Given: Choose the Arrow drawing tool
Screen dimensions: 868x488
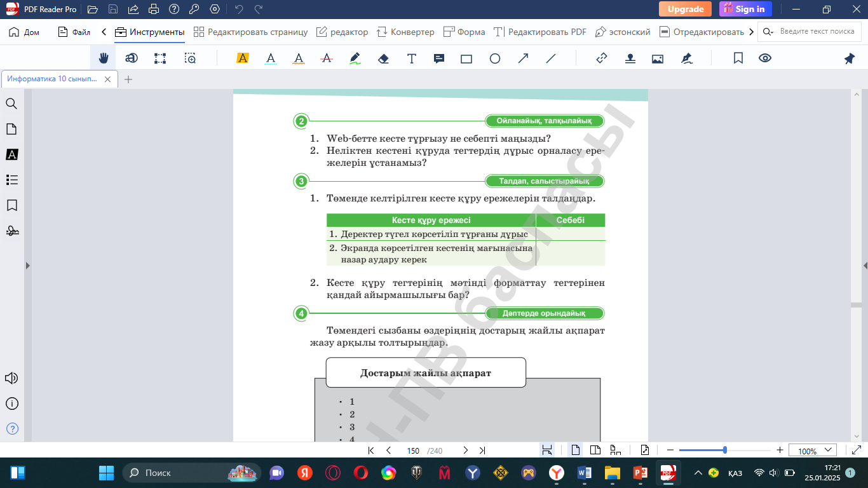Looking at the screenshot, I should pyautogui.click(x=523, y=58).
